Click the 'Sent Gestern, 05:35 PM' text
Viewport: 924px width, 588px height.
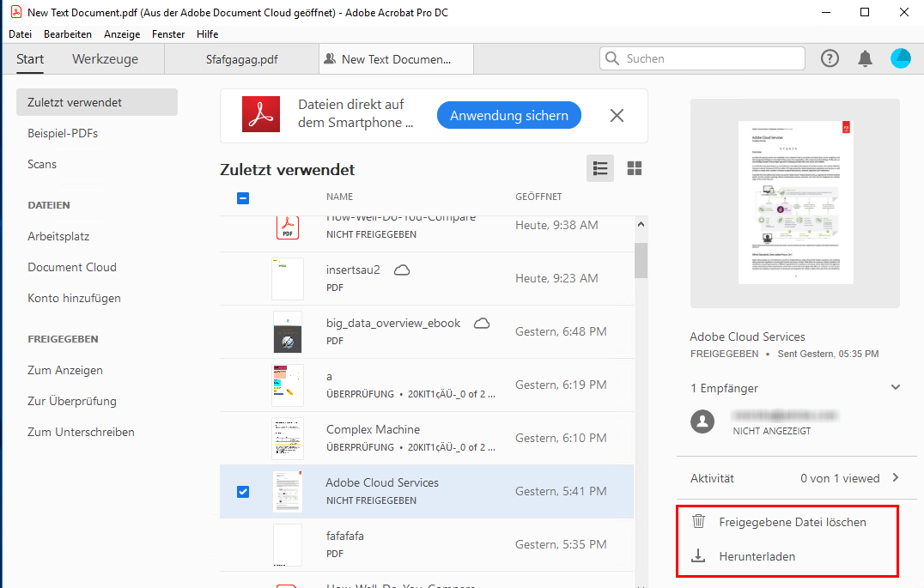828,354
